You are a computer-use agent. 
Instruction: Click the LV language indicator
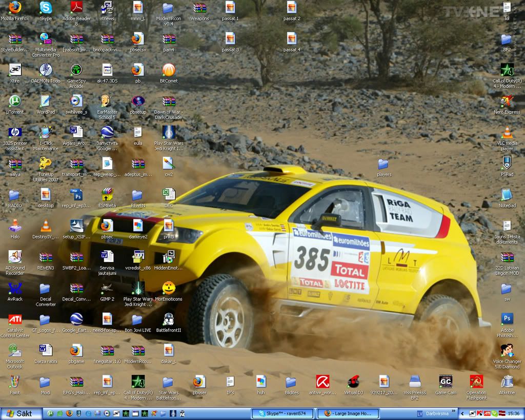tap(419, 414)
